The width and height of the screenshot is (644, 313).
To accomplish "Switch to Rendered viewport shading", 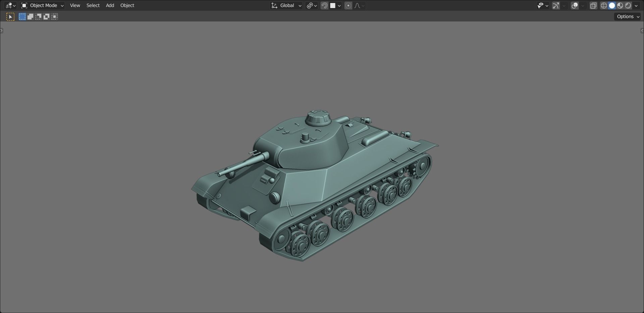I will click(x=628, y=5).
